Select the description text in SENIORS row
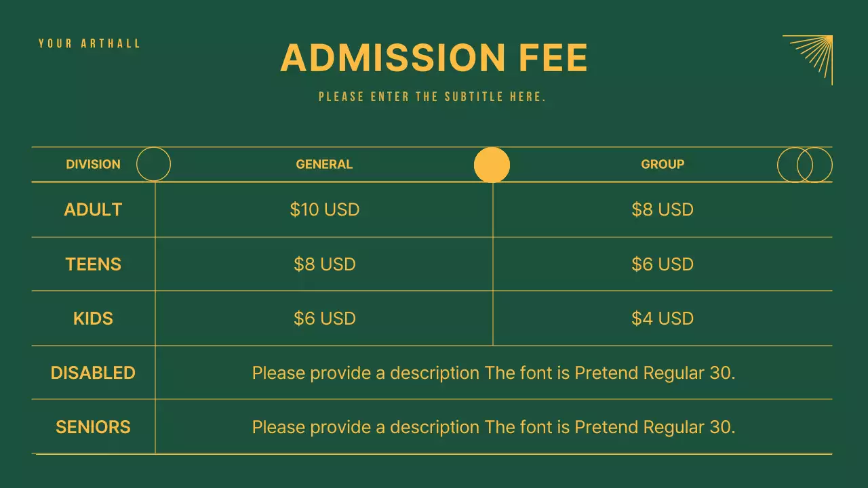Viewport: 868px width, 488px height. [x=493, y=426]
